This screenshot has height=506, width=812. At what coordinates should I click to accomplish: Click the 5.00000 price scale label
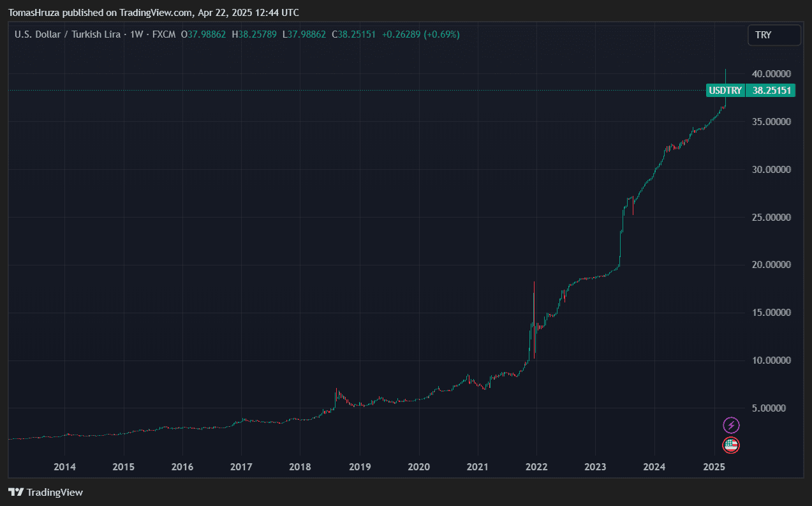(775, 408)
